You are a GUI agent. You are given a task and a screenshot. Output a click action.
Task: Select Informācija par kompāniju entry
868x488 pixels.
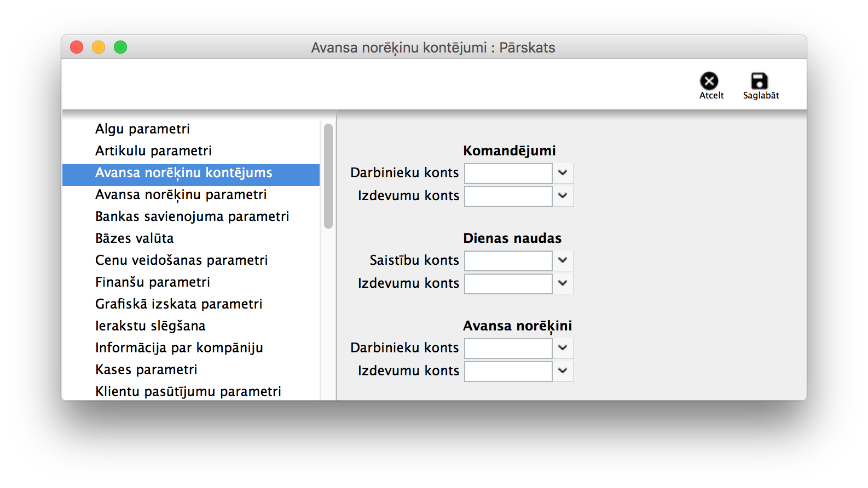click(179, 348)
